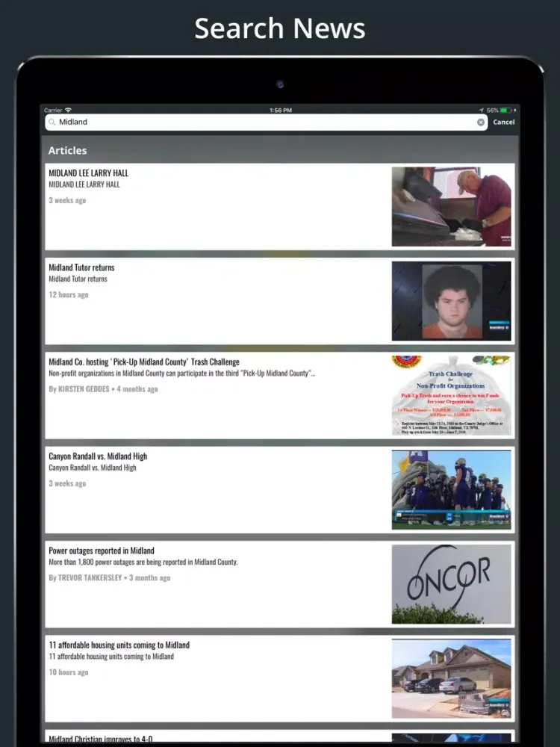560x747 pixels.
Task: Tap the Oncor sign thumbnail
Action: click(x=452, y=583)
